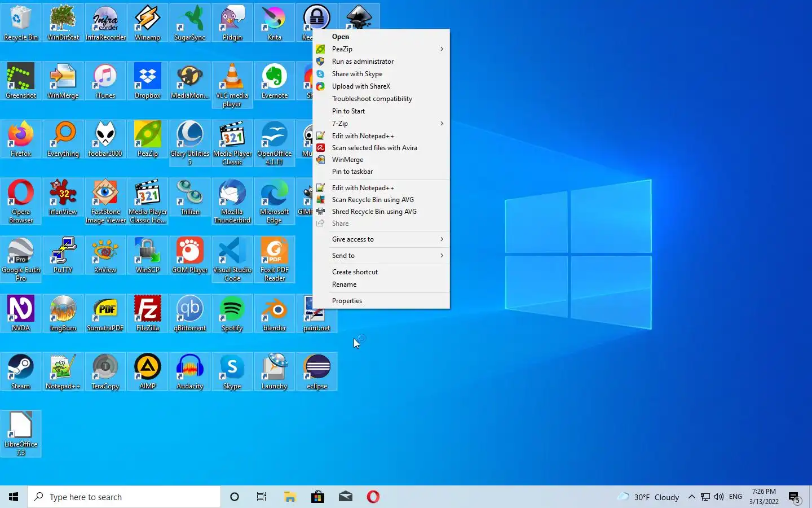Select the SugarSync desktop icon
The width and height of the screenshot is (812, 508).
coord(190,23)
